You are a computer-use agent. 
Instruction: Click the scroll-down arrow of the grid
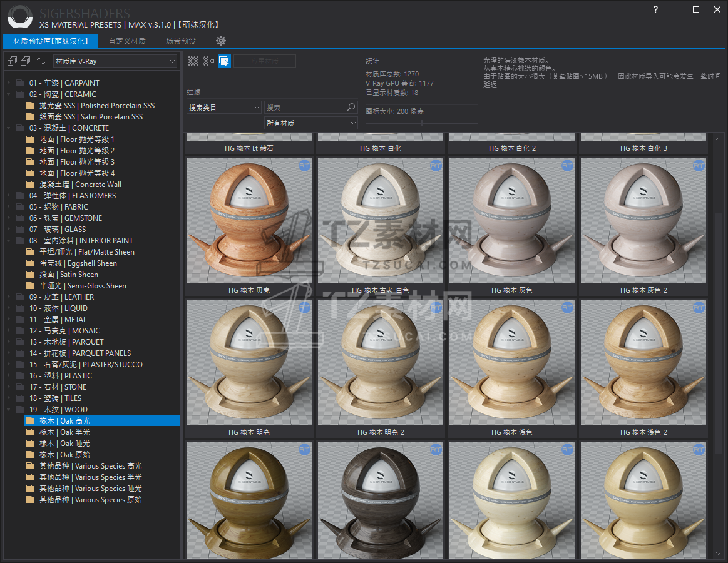(x=718, y=554)
